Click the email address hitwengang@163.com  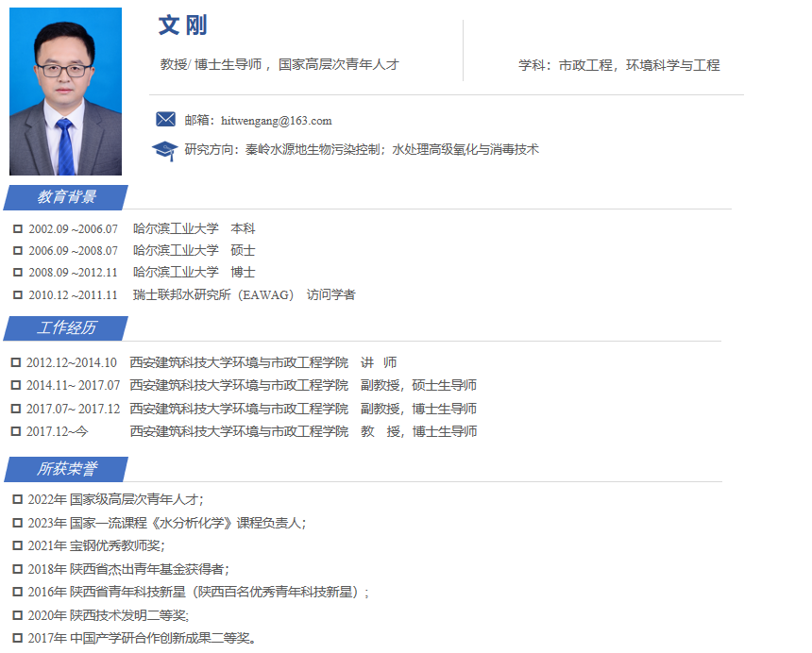coord(276,121)
